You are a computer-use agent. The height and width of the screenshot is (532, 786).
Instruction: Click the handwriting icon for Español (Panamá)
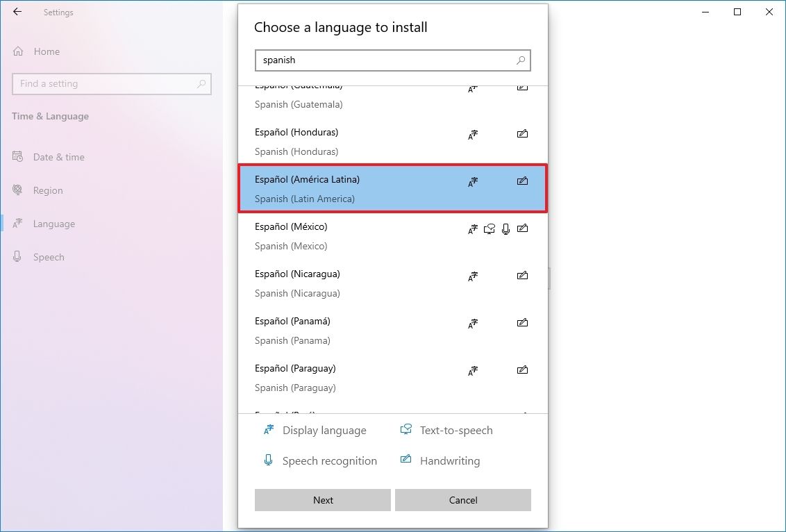point(522,323)
